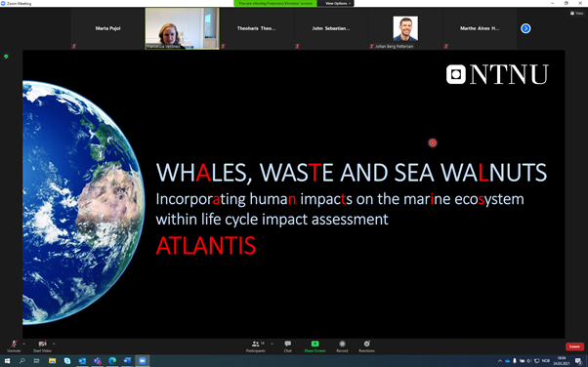Leave the meeting with the red button

tap(574, 347)
